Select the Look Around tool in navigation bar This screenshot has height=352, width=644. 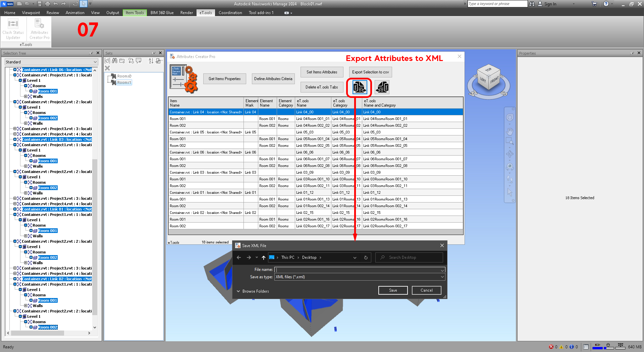tap(510, 167)
